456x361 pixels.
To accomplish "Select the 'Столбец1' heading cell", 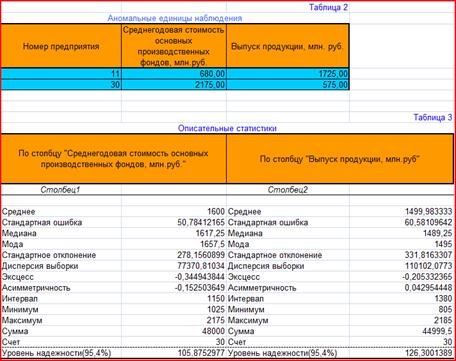I will coord(61,190).
